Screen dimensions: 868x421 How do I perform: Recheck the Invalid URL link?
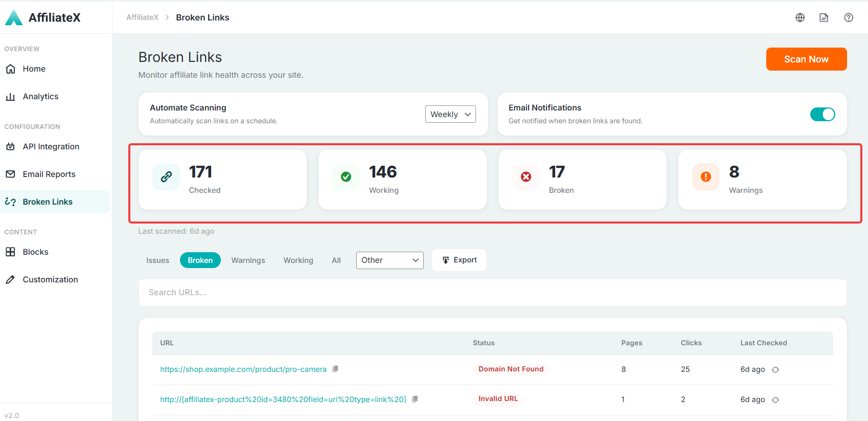[x=775, y=400]
